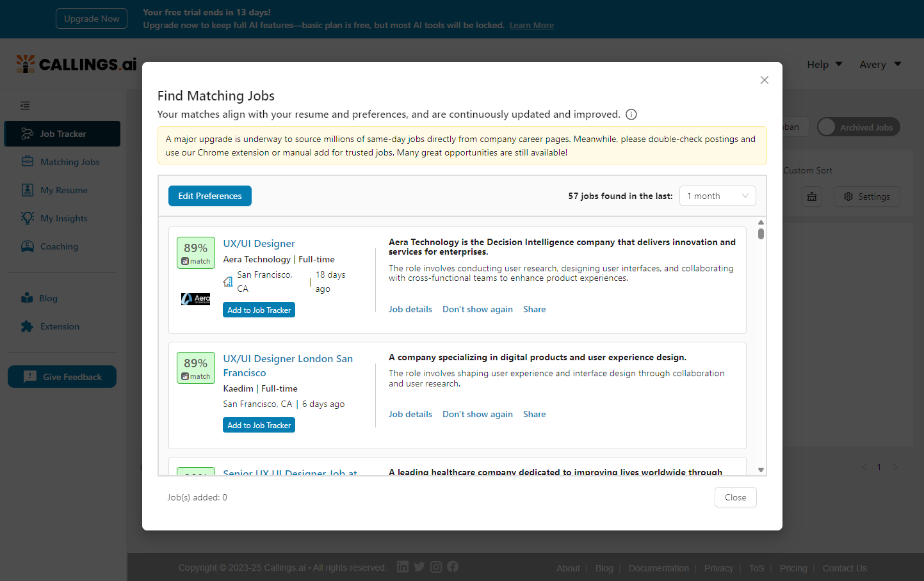Image resolution: width=924 pixels, height=581 pixels.
Task: Click the My Insights lightbulb icon
Action: pos(27,218)
